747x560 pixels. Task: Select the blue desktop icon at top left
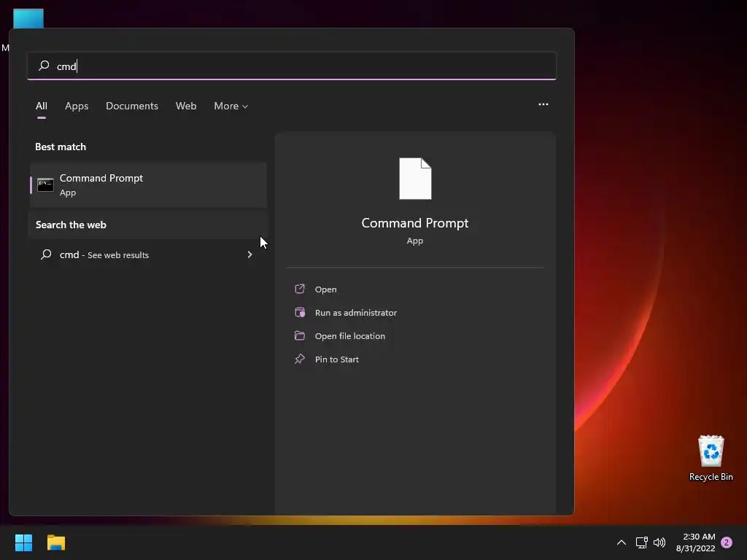click(x=28, y=18)
